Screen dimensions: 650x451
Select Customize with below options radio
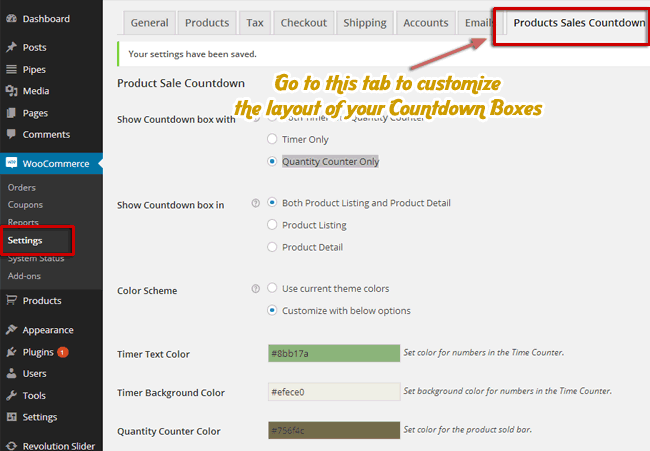click(272, 310)
